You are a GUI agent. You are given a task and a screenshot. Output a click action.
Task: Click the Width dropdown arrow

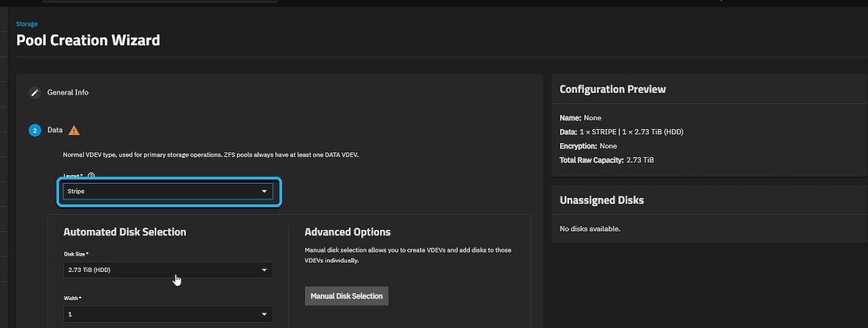pos(264,314)
